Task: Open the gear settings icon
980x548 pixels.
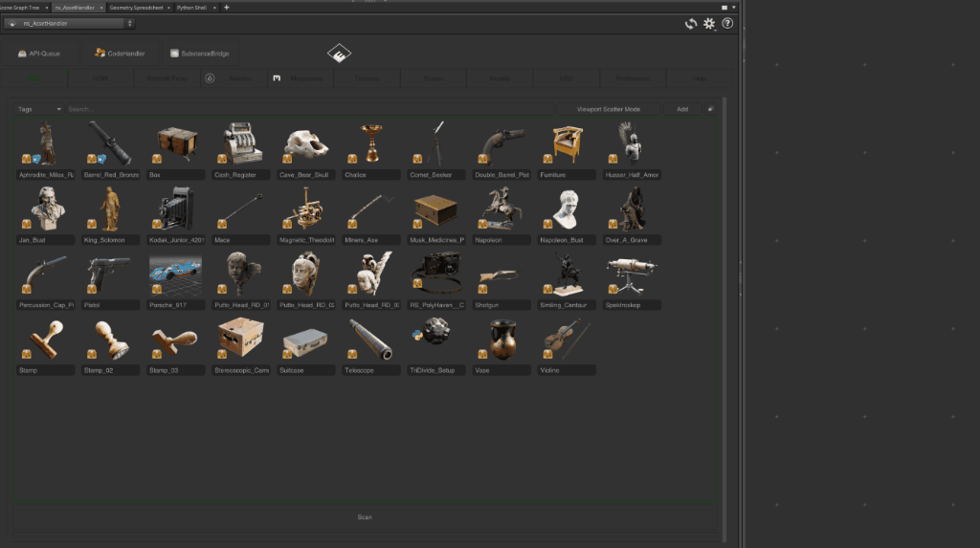Action: pos(709,24)
